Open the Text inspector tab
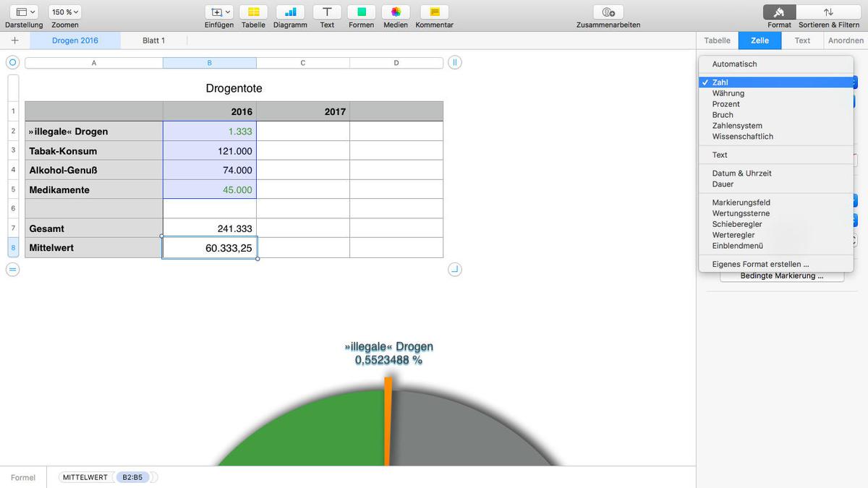 803,40
